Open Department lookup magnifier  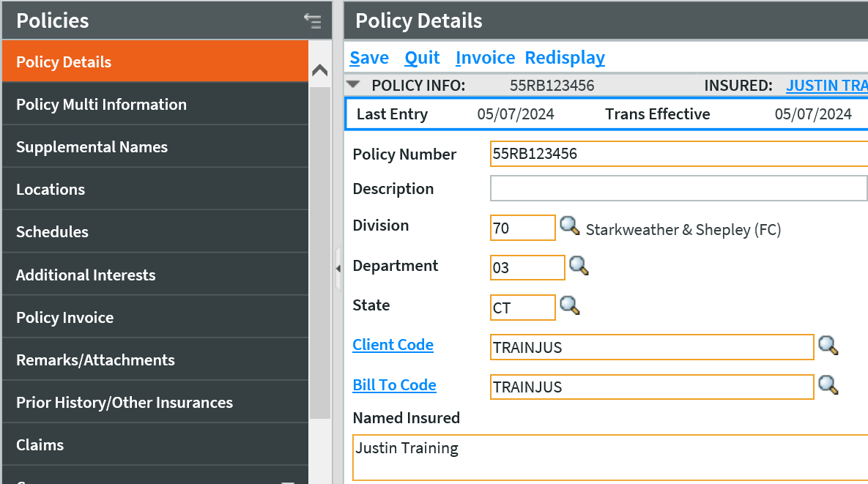click(x=579, y=266)
